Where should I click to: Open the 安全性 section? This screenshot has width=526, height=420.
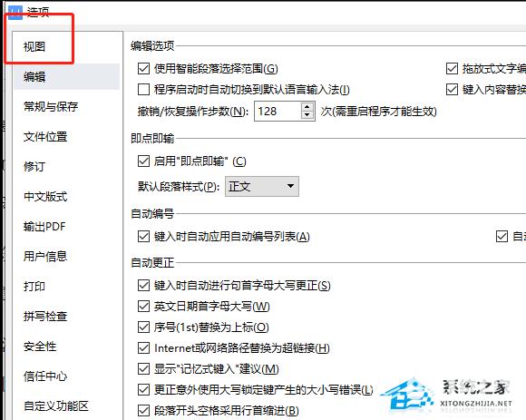[40, 347]
